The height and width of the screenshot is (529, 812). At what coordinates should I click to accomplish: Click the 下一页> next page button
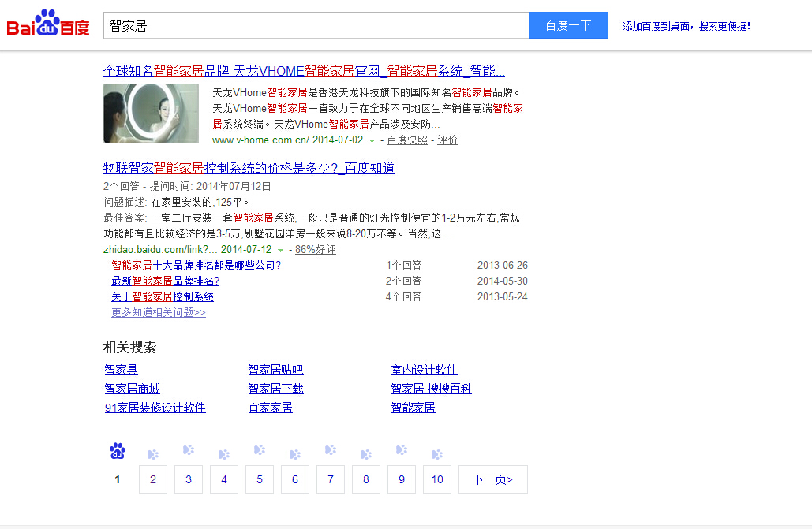(x=493, y=479)
